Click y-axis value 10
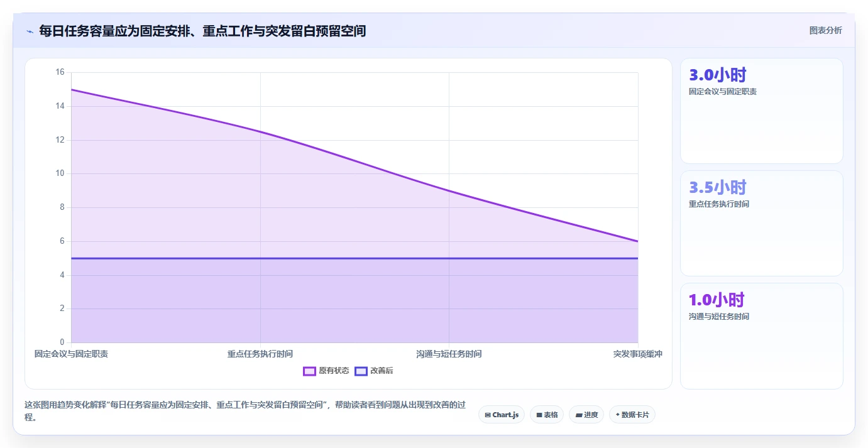Viewport: 868px width, 448px height. [x=60, y=173]
